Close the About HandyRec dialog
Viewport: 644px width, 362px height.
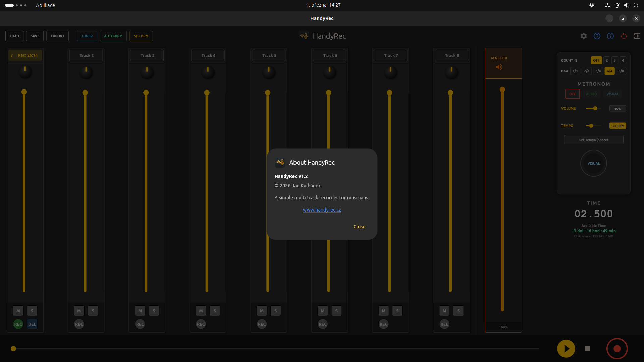click(x=359, y=226)
